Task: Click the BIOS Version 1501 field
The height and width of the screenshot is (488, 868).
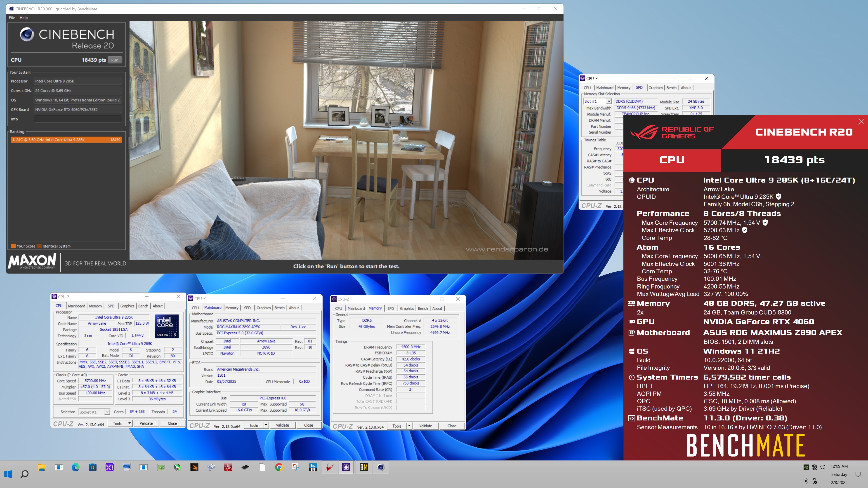Action: [266, 375]
